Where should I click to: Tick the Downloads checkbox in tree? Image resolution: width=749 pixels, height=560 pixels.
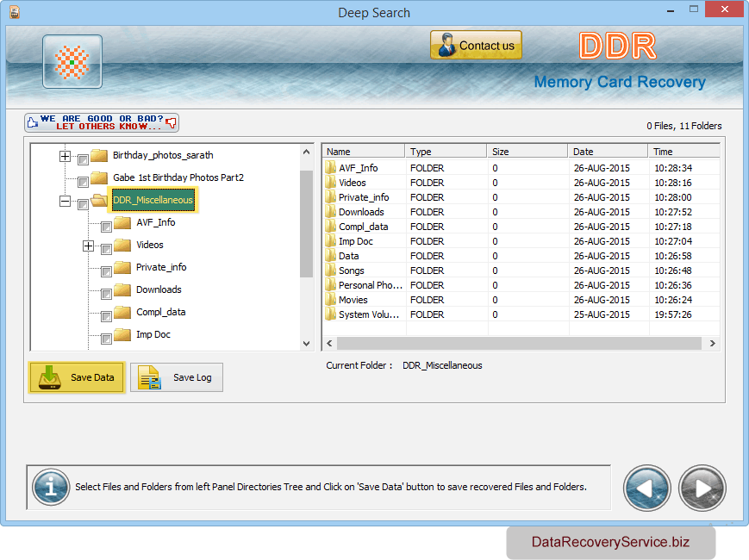point(106,294)
